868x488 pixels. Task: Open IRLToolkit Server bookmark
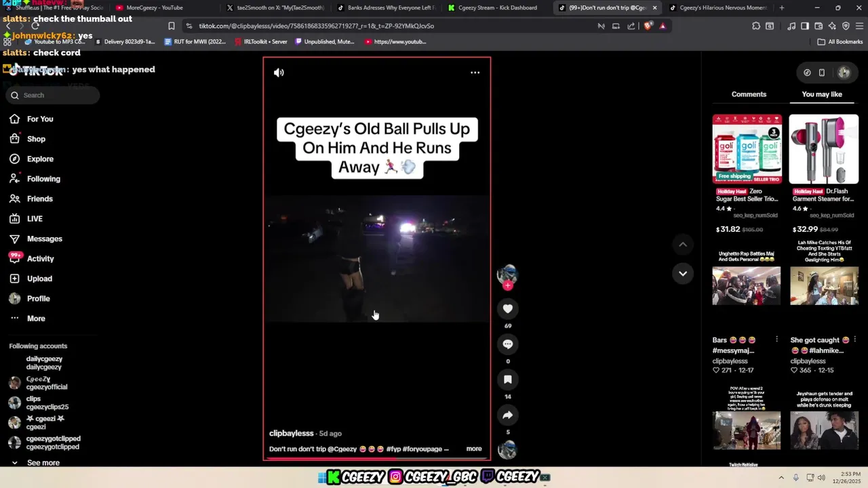[x=260, y=41]
